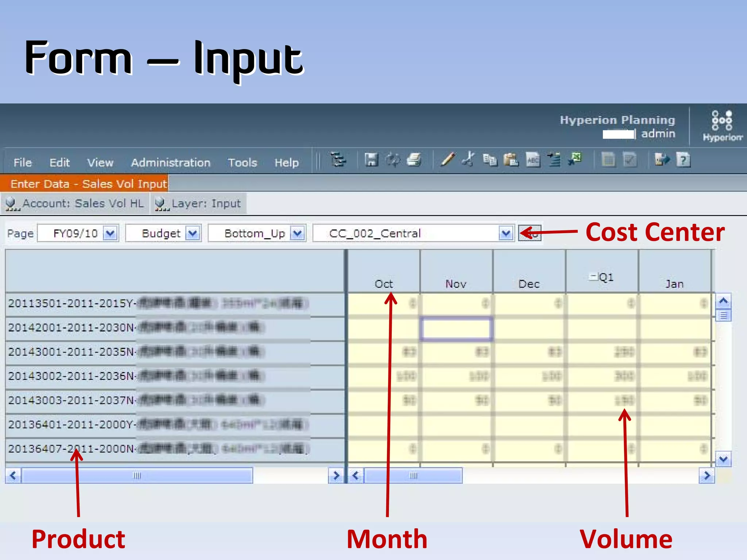Click the Refresh arrows toolbar icon
Image resolution: width=747 pixels, height=560 pixels.
tap(393, 160)
